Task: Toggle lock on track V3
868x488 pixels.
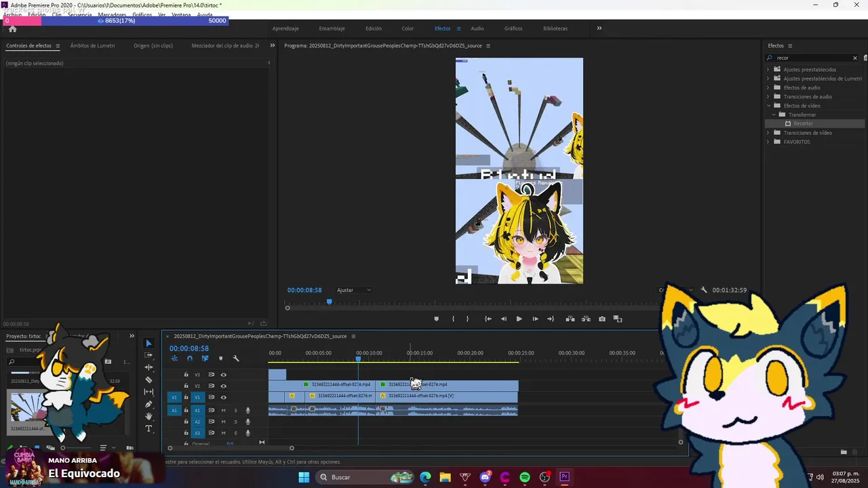Action: coord(186,374)
